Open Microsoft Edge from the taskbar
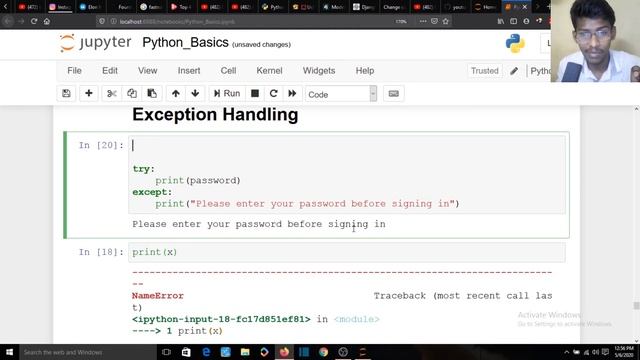 206,352
